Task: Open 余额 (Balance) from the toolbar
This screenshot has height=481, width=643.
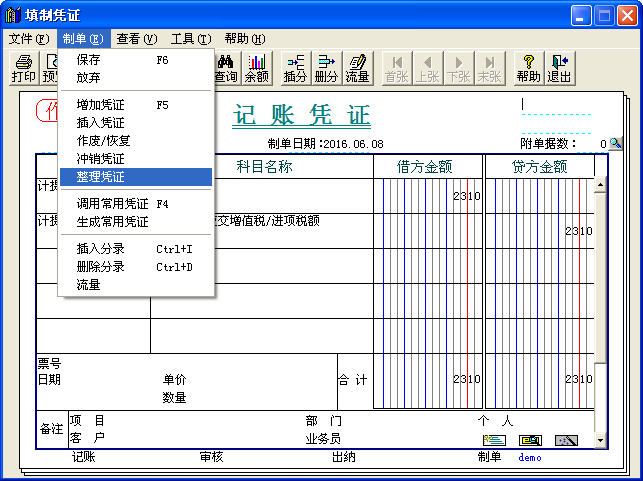Action: pos(257,68)
